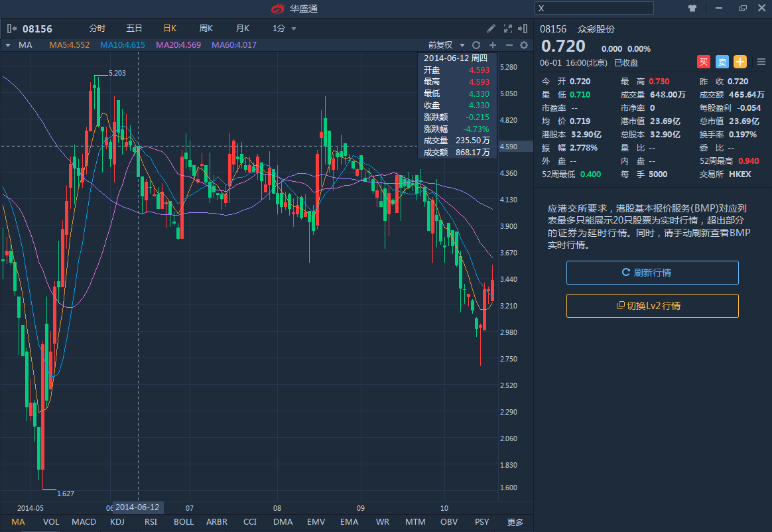Image resolution: width=772 pixels, height=532 pixels.
Task: Collapse the left sidebar beside code 08156
Action: 11,29
